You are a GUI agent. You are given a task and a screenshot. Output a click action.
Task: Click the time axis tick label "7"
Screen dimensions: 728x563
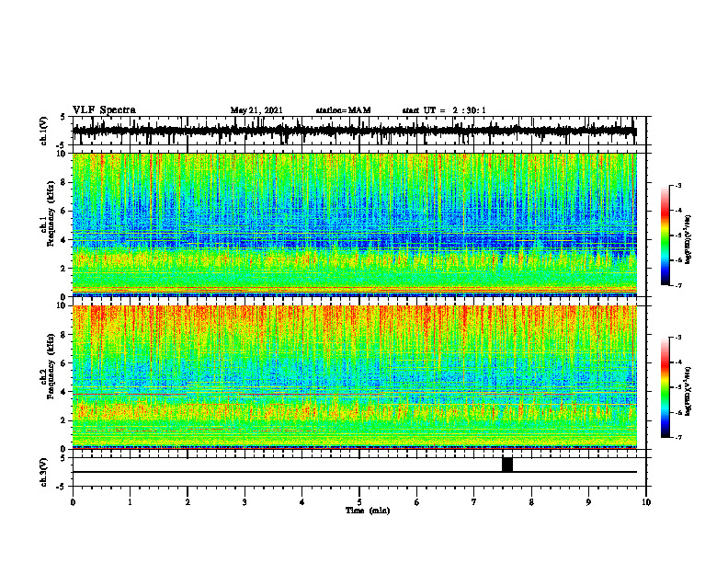point(474,502)
